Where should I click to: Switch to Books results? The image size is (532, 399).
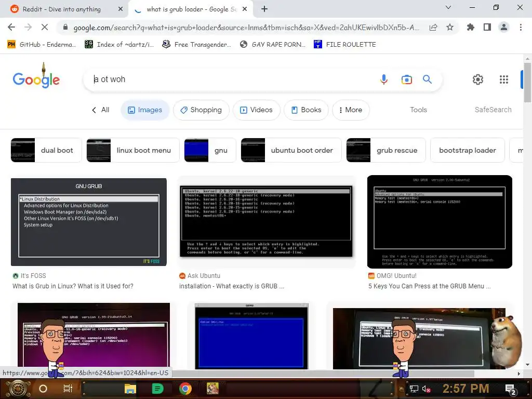coord(306,110)
